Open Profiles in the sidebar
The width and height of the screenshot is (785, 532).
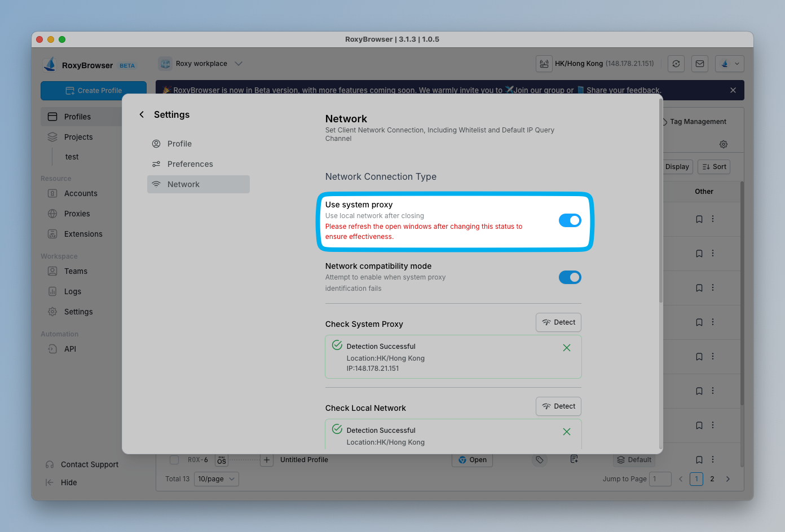(82, 117)
